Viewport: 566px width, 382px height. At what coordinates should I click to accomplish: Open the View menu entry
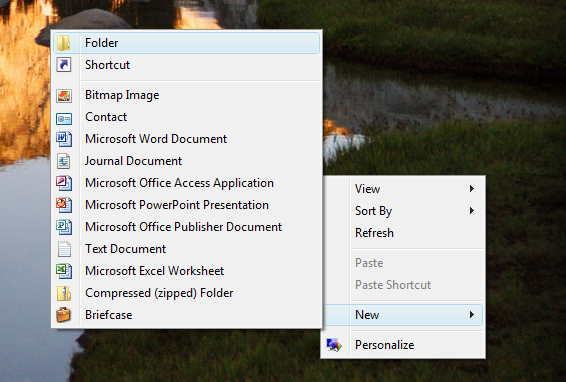pyautogui.click(x=403, y=189)
